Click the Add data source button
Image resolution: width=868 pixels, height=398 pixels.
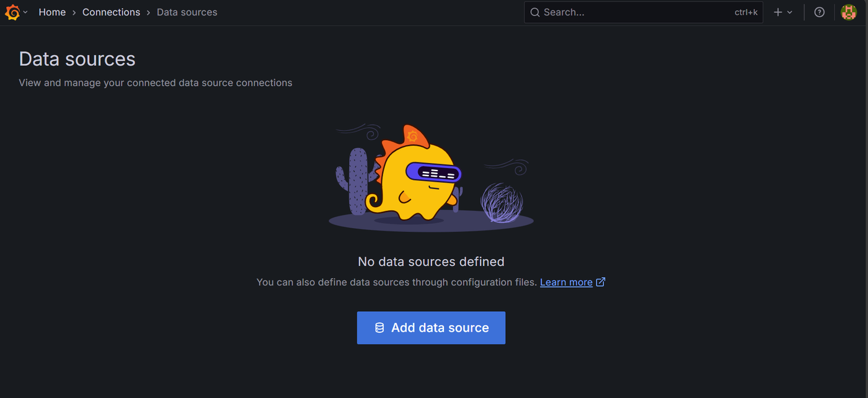(431, 328)
